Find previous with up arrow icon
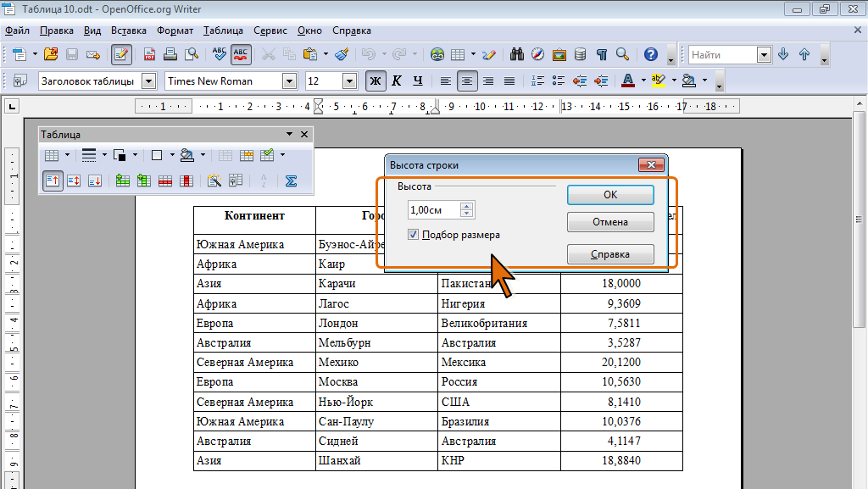Screen dimensions: 868x489 coord(804,54)
